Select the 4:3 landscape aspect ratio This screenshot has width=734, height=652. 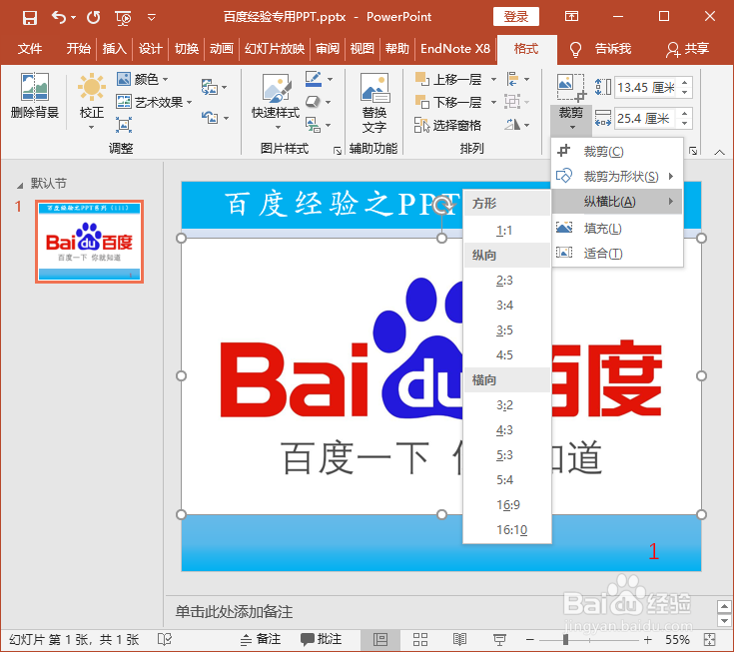pyautogui.click(x=507, y=430)
